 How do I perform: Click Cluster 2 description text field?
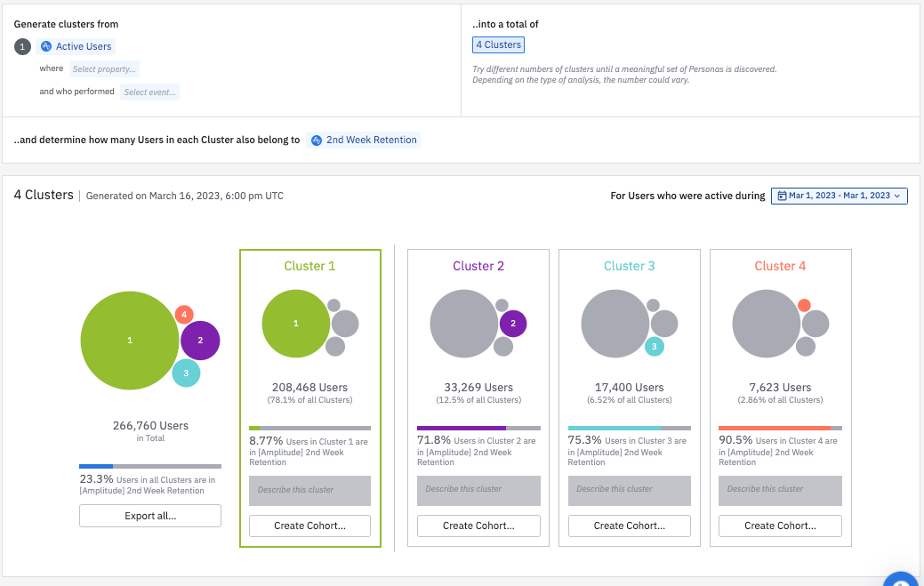tap(478, 490)
